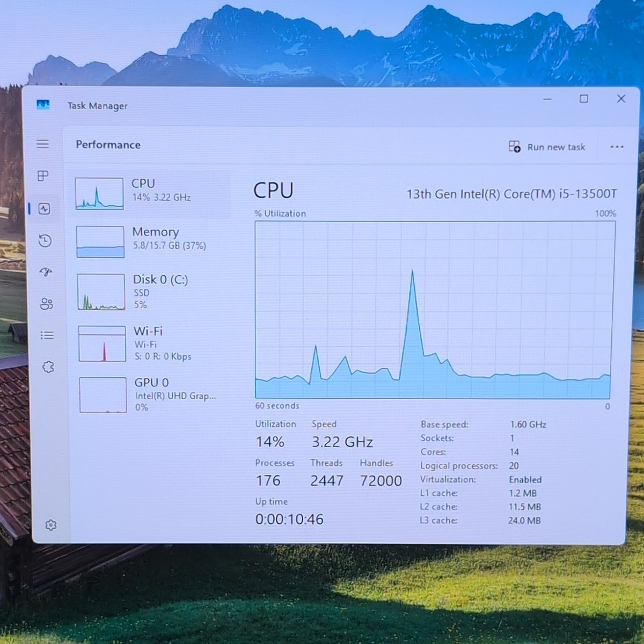Screen dimensions: 644x644
Task: Click the GPU 0 mini graph thumbnail
Action: coord(103,395)
